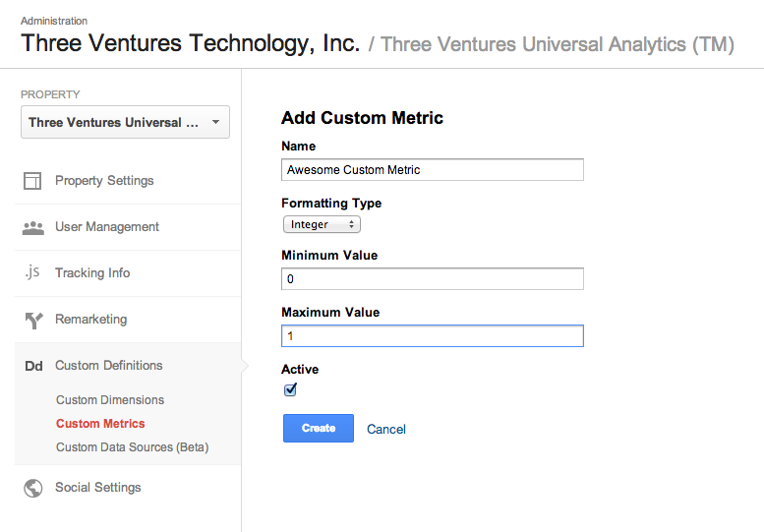Open the Three Ventures Universal property dropdown
Viewport: 764px width, 532px height.
point(125,122)
